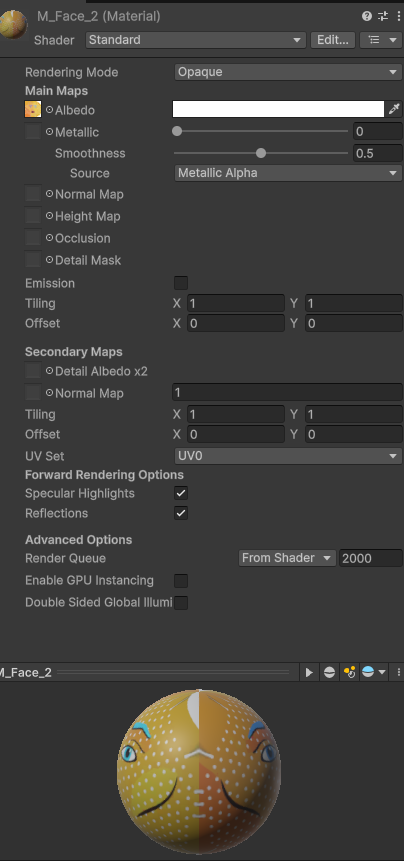Toggle the preview lighting icon
The image size is (404, 861).
click(x=349, y=672)
